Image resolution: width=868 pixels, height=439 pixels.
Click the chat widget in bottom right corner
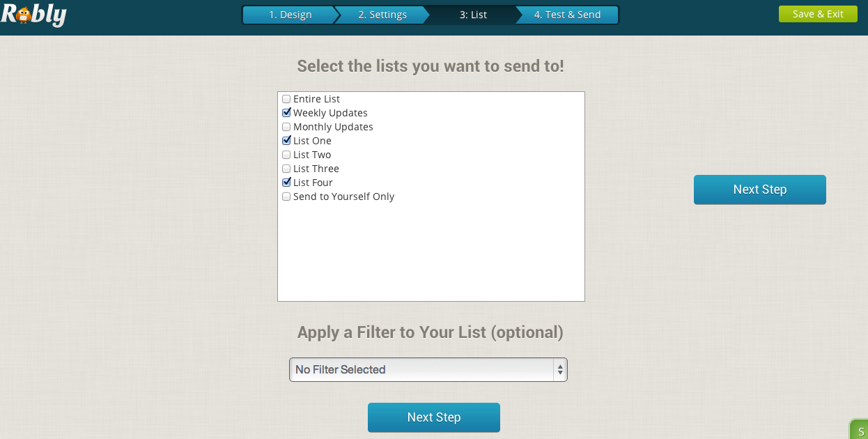tap(861, 431)
